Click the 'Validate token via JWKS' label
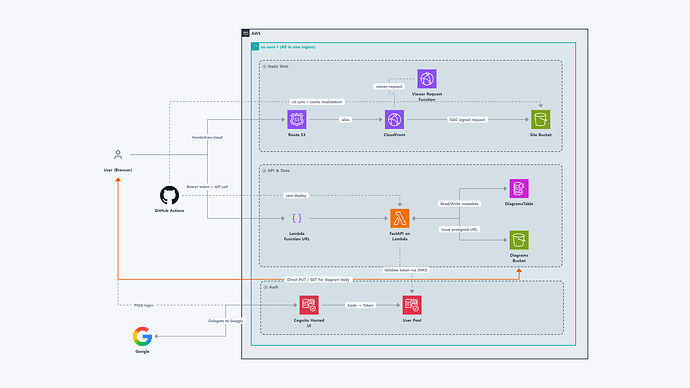 (x=405, y=270)
